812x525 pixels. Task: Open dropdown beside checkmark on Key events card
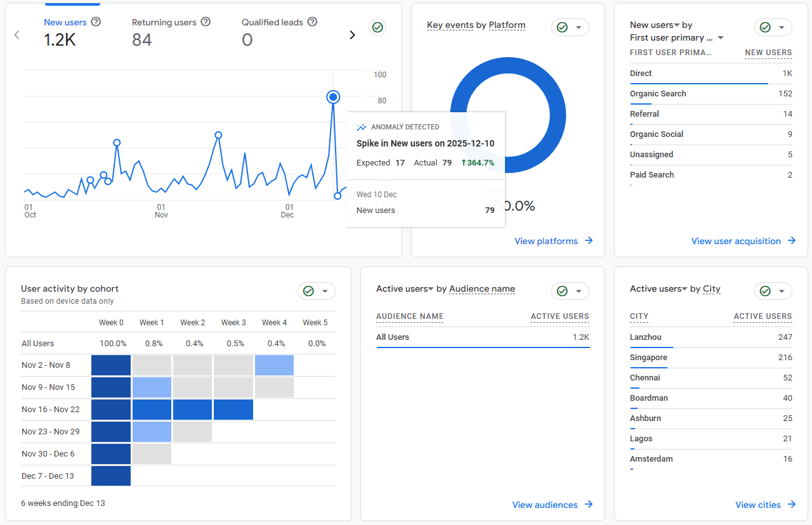tap(578, 27)
